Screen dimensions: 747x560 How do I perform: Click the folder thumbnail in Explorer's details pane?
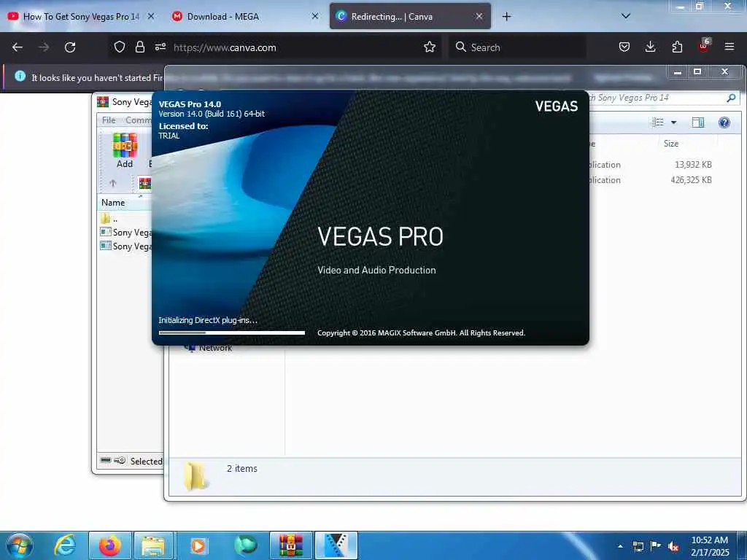196,475
